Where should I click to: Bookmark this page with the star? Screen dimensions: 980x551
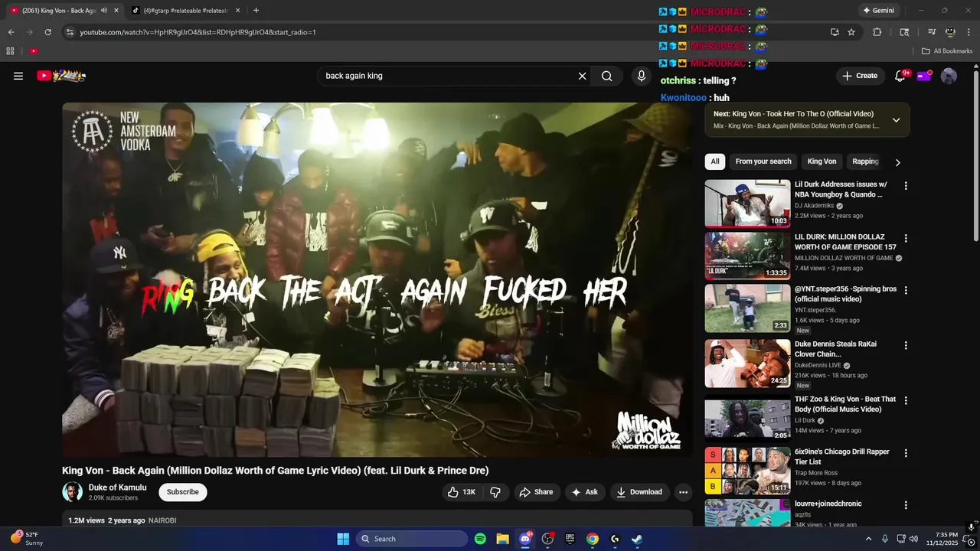coord(851,32)
